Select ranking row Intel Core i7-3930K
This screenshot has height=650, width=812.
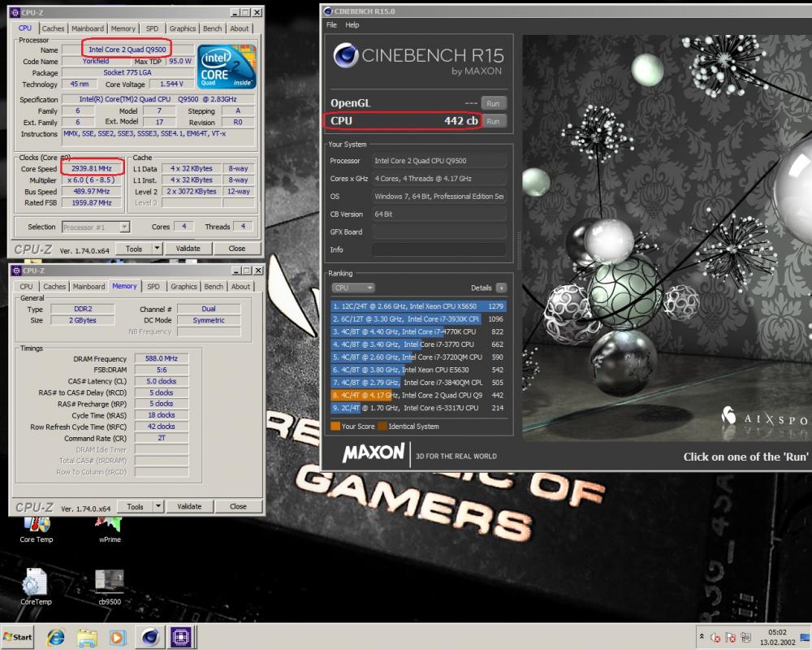point(418,319)
